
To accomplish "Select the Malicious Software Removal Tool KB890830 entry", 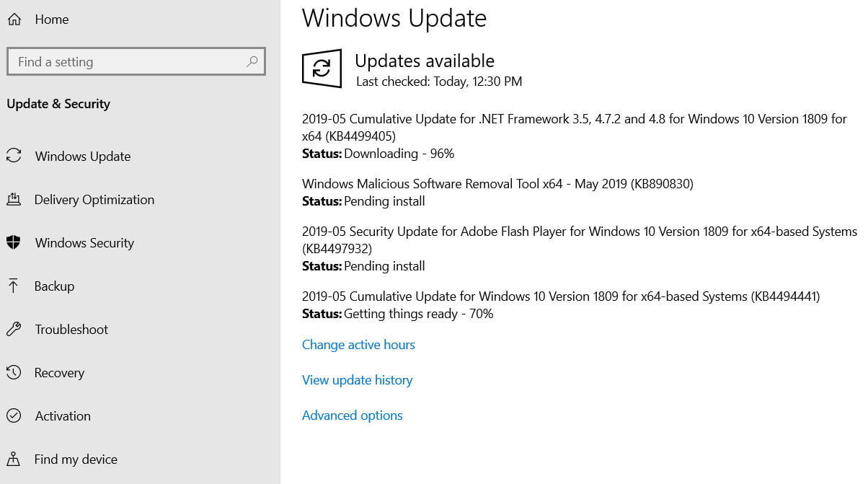I will (497, 184).
